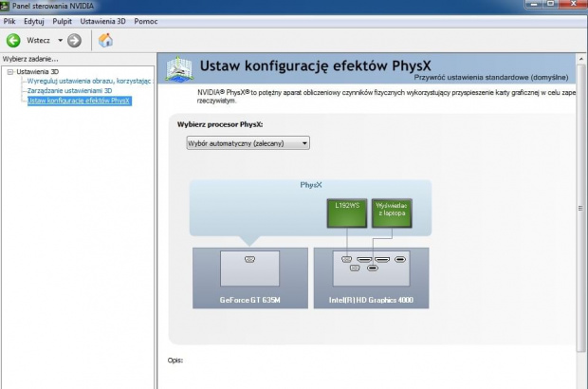
Task: Open the Pulpit menu
Action: tap(62, 22)
